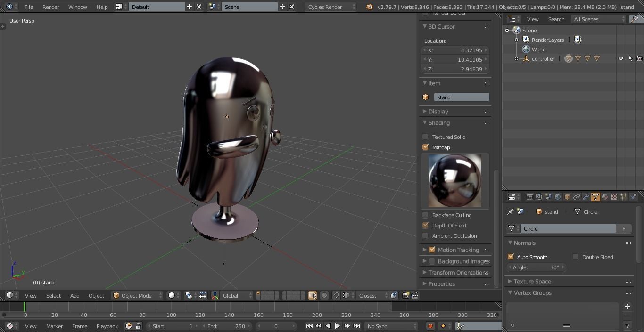Open the All Scenes outliner dropdown
Viewport: 644px width, 332px height.
click(x=598, y=19)
